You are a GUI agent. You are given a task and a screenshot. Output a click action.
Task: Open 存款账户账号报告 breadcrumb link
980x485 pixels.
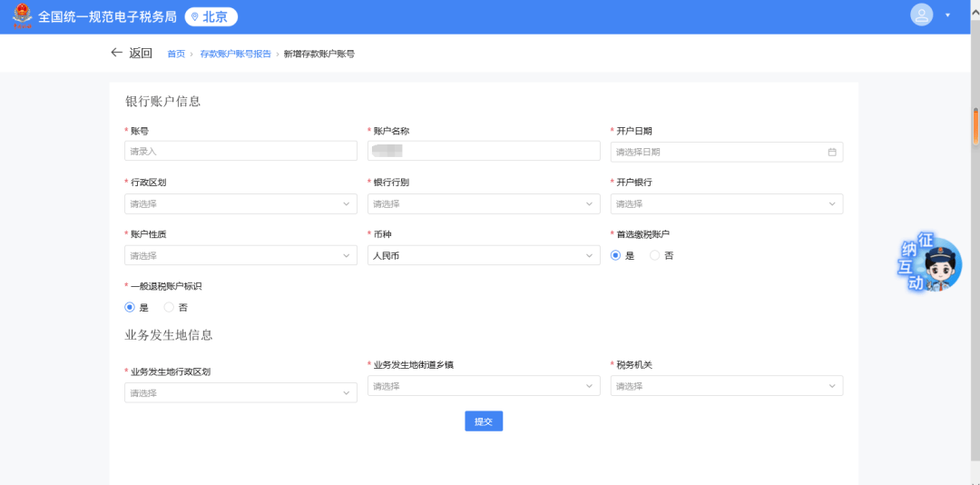pos(235,54)
